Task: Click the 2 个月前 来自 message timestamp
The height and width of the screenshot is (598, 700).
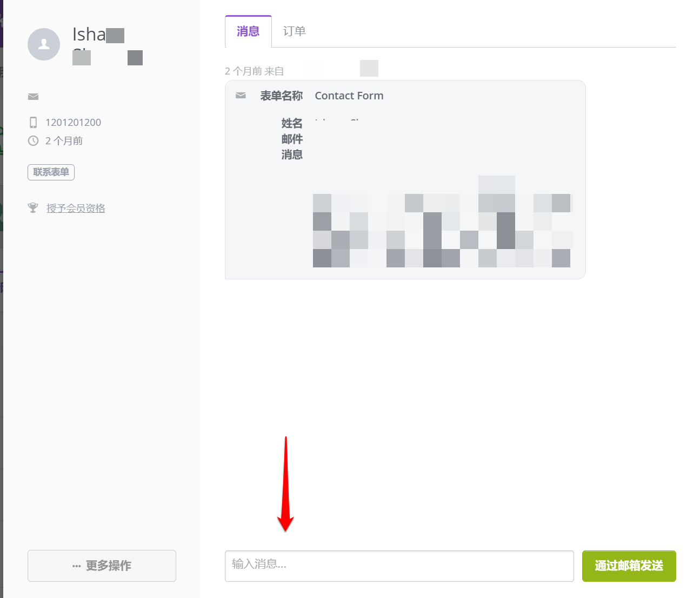Action: [254, 71]
